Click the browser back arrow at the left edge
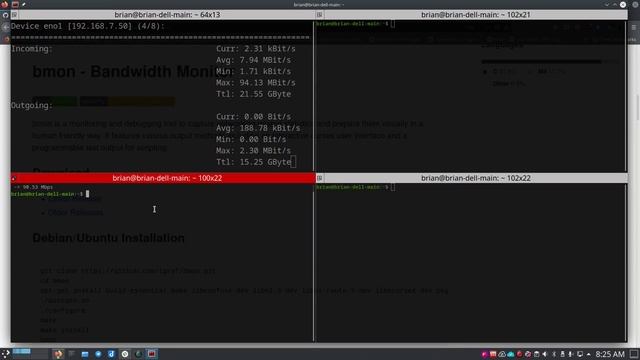640x360 pixels. 5,27
